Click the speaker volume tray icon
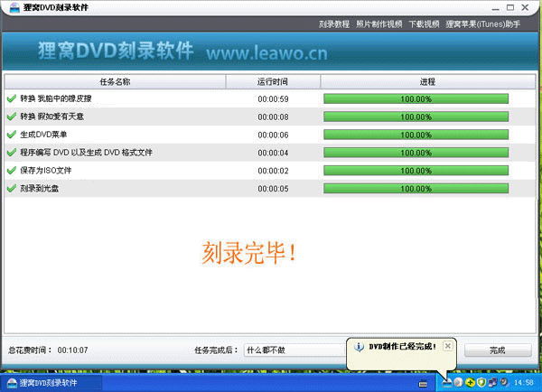Image resolution: width=542 pixels, height=392 pixels. coord(504,382)
